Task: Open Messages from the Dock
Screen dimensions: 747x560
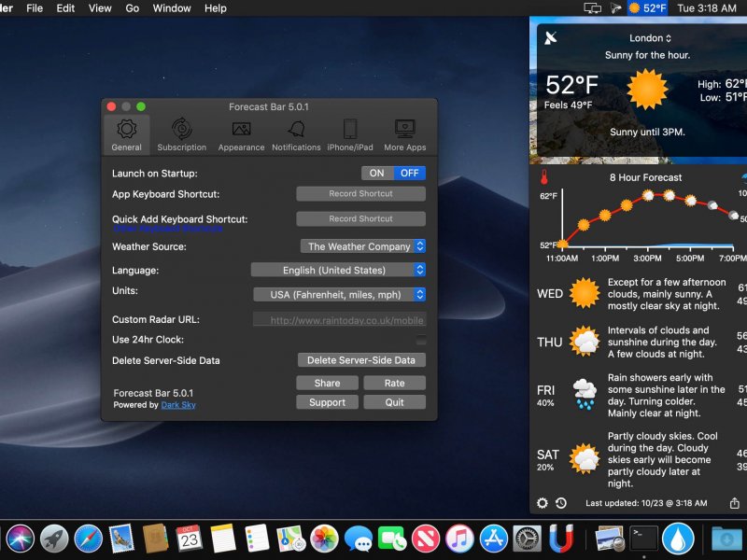Action: [x=359, y=539]
